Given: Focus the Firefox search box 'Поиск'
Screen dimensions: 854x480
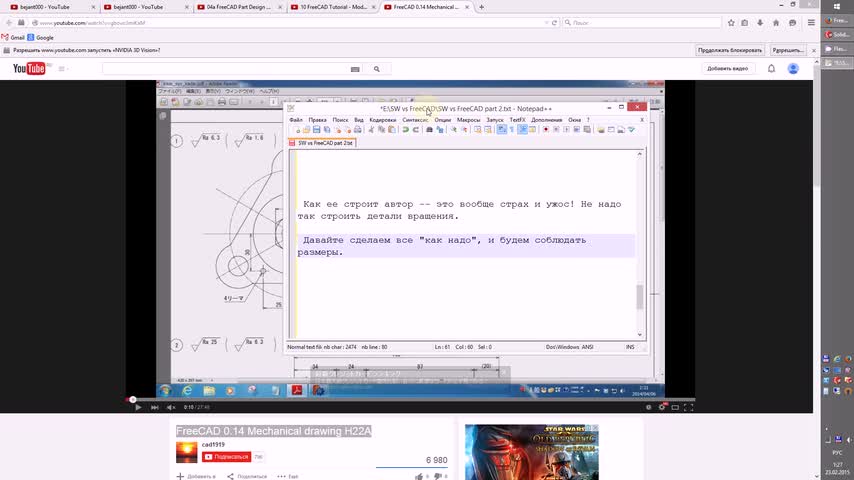Looking at the screenshot, I should click(x=643, y=23).
